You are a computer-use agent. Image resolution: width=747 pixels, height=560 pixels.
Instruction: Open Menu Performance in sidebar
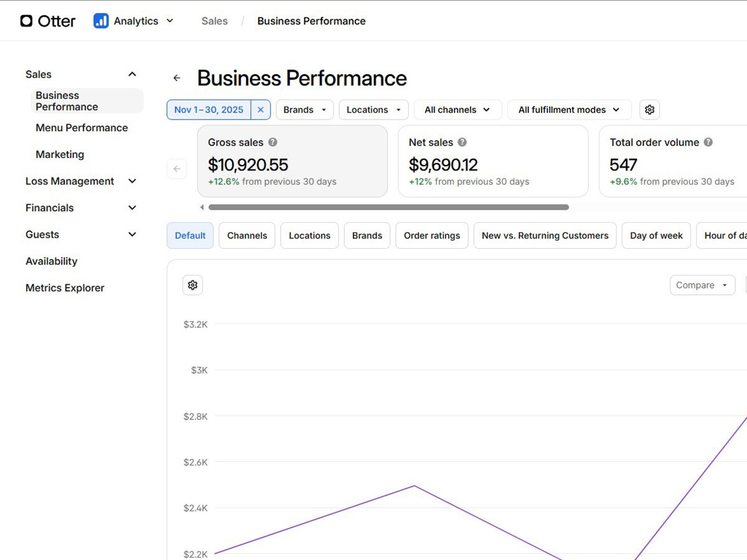(82, 128)
